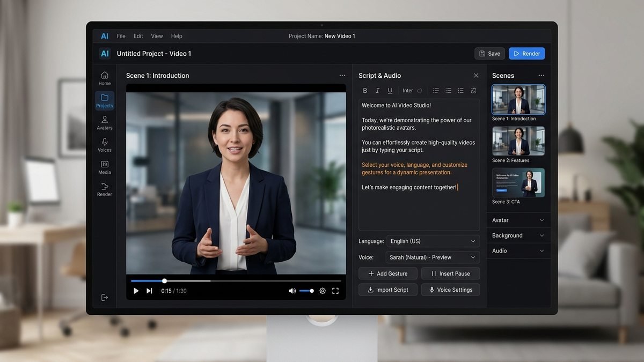Click the Import Script button

388,290
